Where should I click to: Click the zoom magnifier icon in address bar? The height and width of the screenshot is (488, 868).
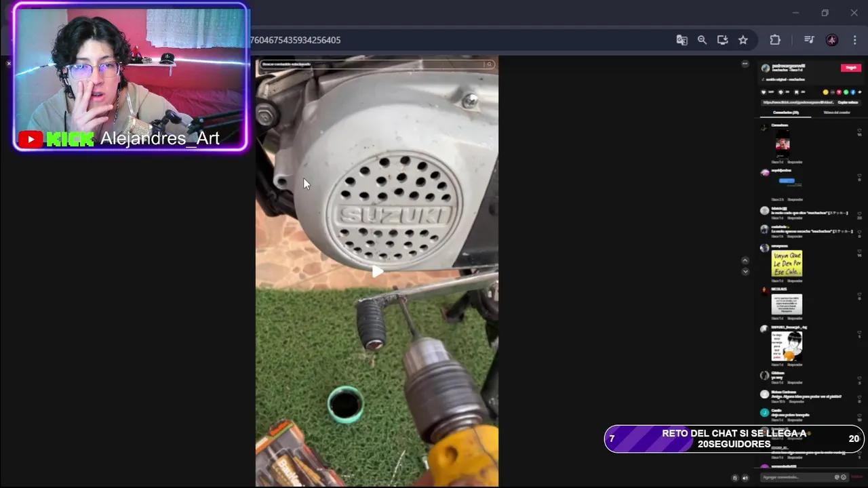point(702,40)
